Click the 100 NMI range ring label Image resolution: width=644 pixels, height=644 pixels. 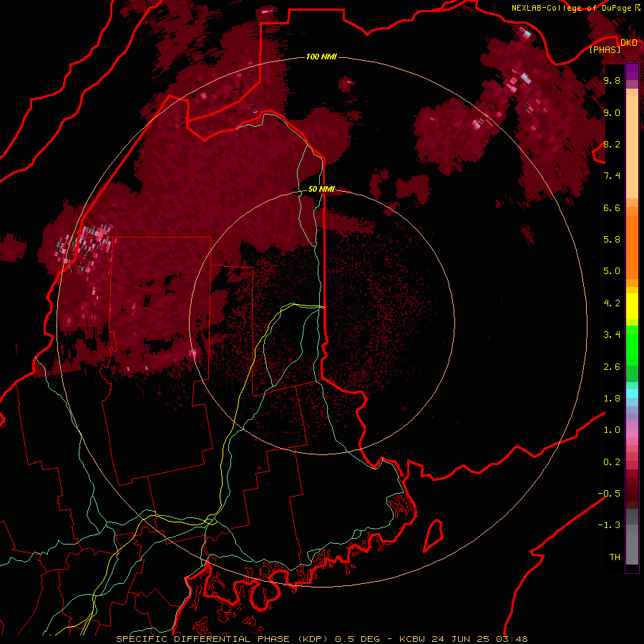point(321,57)
